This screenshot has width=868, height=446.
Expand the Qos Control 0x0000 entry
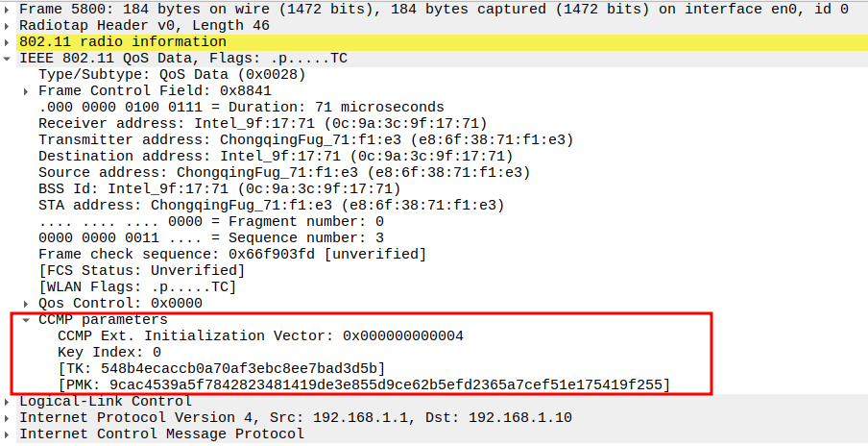[28, 303]
